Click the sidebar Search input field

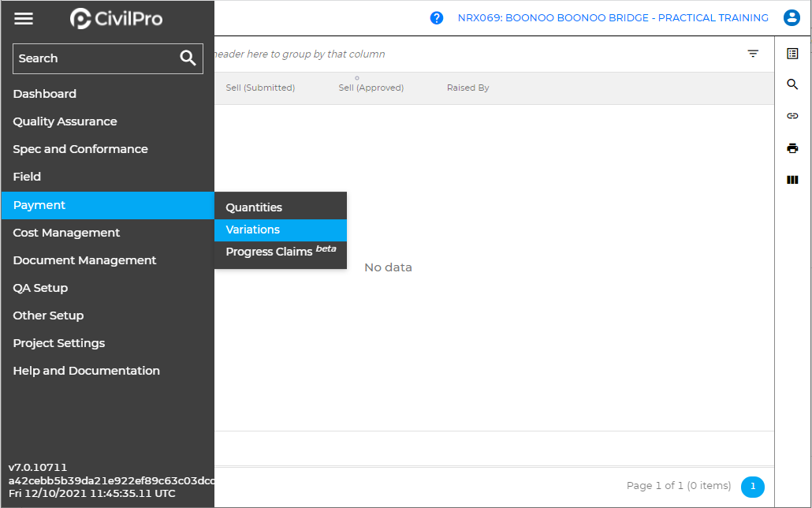click(93, 58)
